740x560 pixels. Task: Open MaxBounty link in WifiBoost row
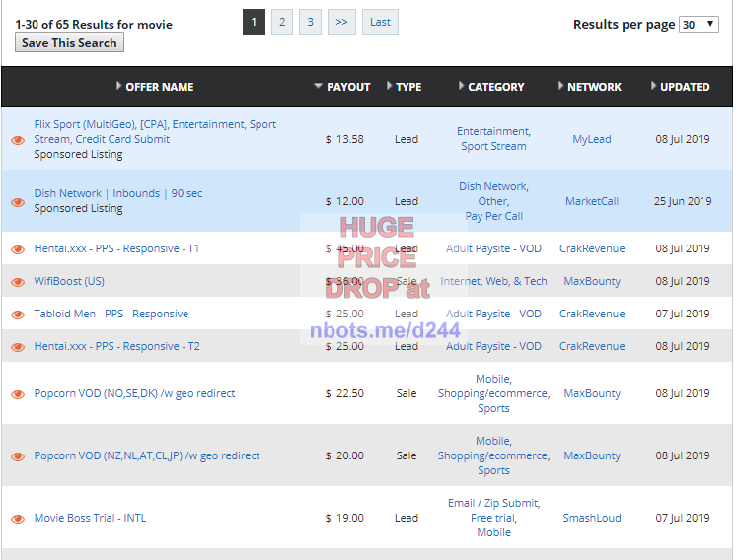click(592, 281)
